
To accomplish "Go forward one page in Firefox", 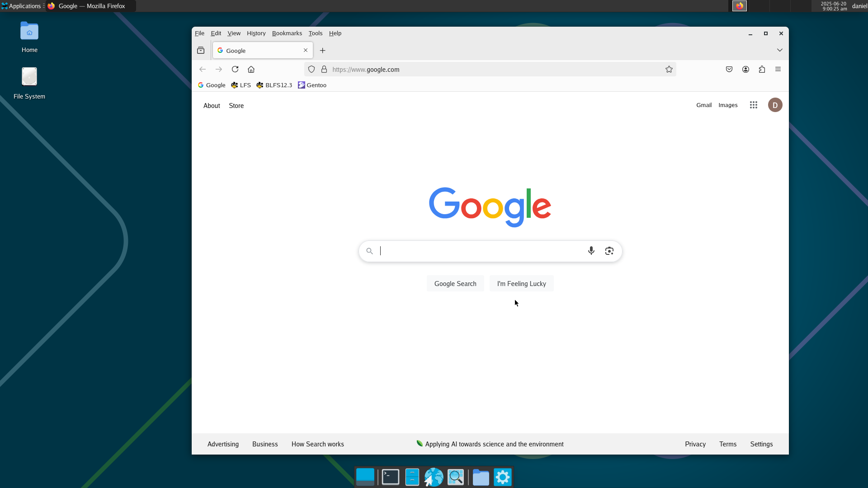I will coord(219,69).
